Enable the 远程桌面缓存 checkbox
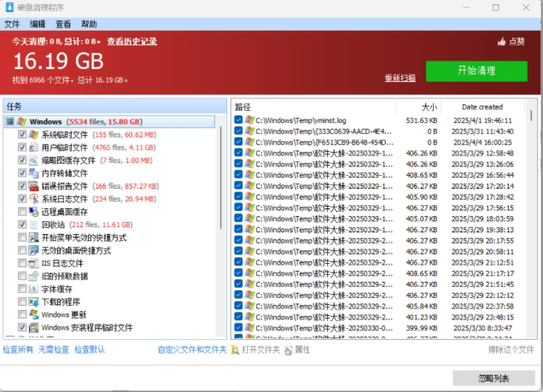This screenshot has height=392, width=543. (x=22, y=212)
